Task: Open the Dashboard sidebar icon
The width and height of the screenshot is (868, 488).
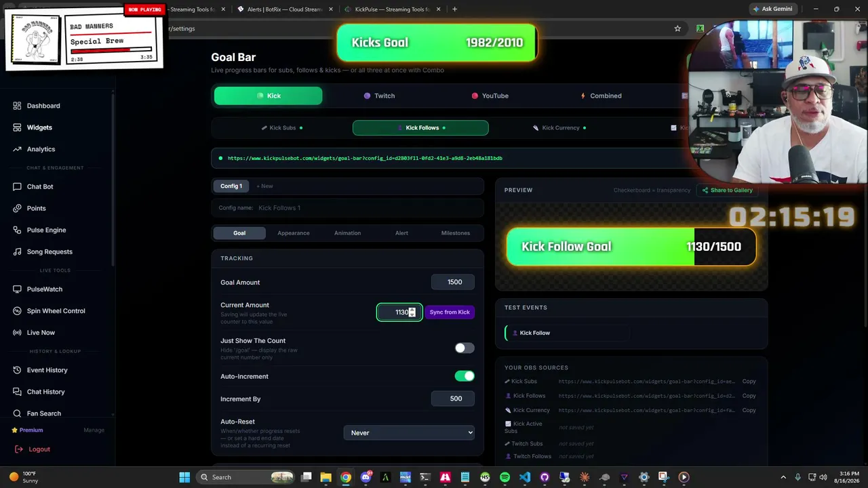Action: click(17, 106)
